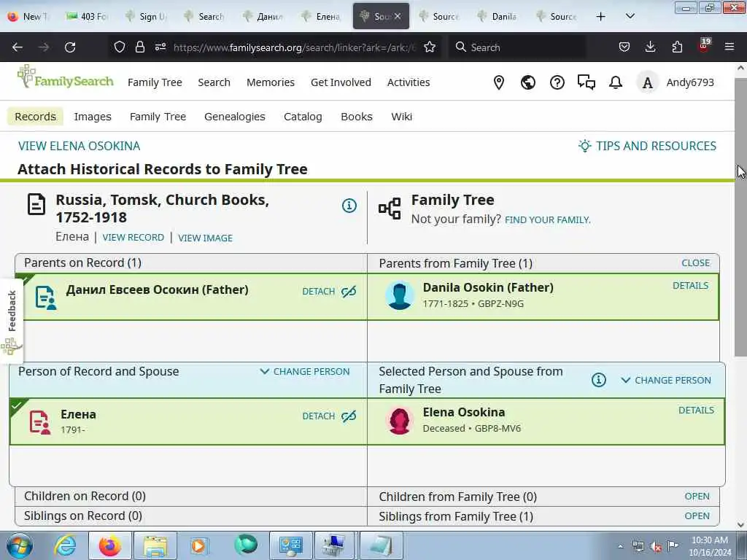The image size is (747, 560).
Task: Switch to the Wiki sub-tab
Action: (x=402, y=117)
